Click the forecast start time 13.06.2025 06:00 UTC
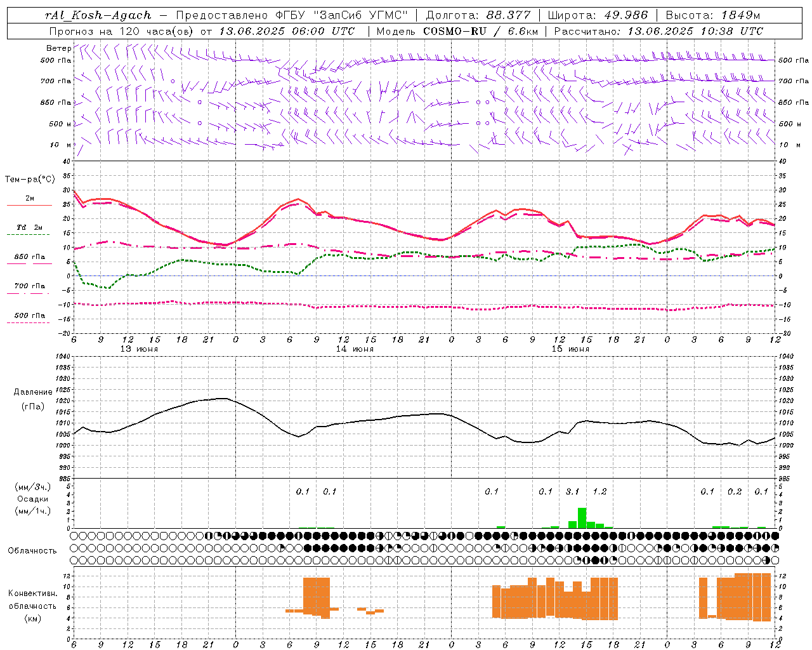The width and height of the screenshot is (812, 650). click(x=287, y=31)
